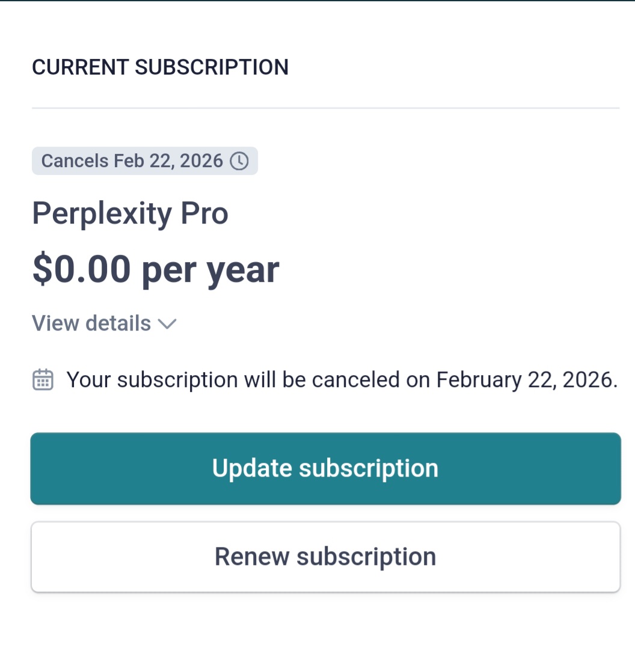Open the View details link

(91, 323)
